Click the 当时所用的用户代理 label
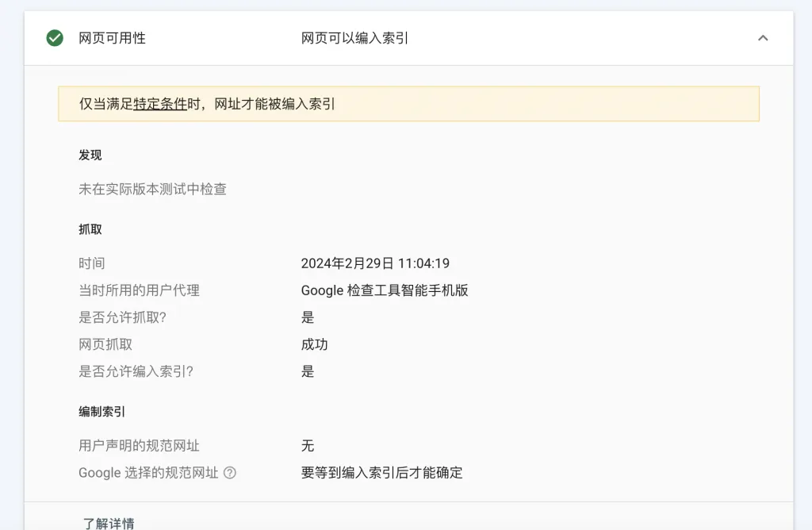The height and width of the screenshot is (530, 812). pos(139,290)
